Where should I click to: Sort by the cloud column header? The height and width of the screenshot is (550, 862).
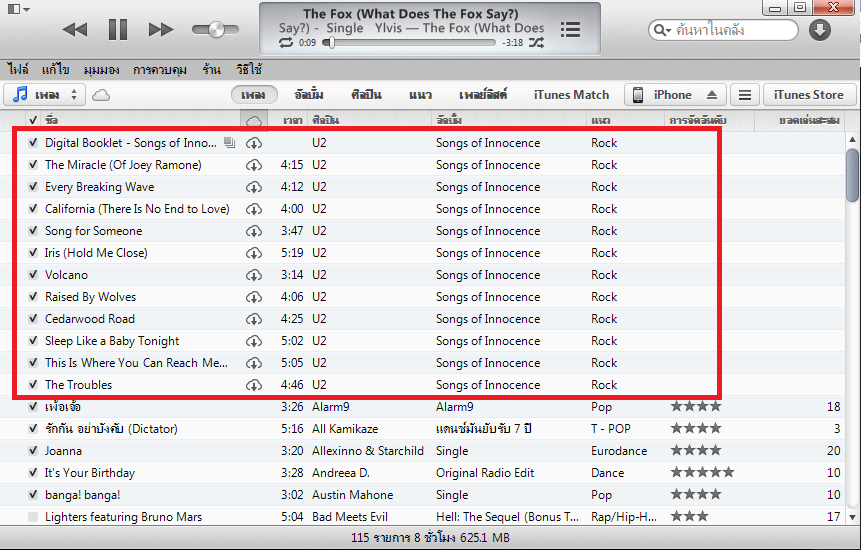(x=253, y=120)
